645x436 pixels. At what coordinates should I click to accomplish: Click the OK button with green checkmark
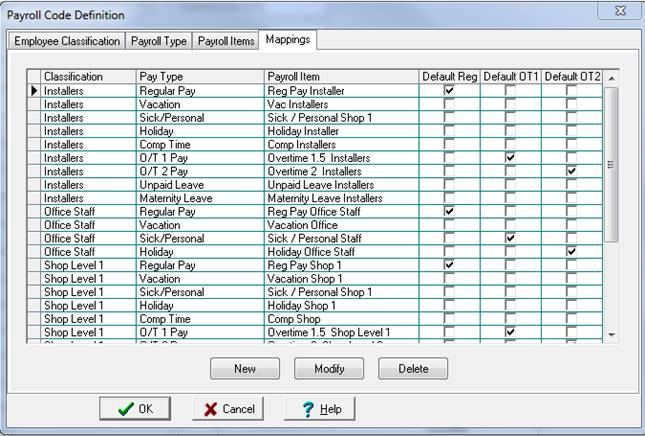pos(136,409)
